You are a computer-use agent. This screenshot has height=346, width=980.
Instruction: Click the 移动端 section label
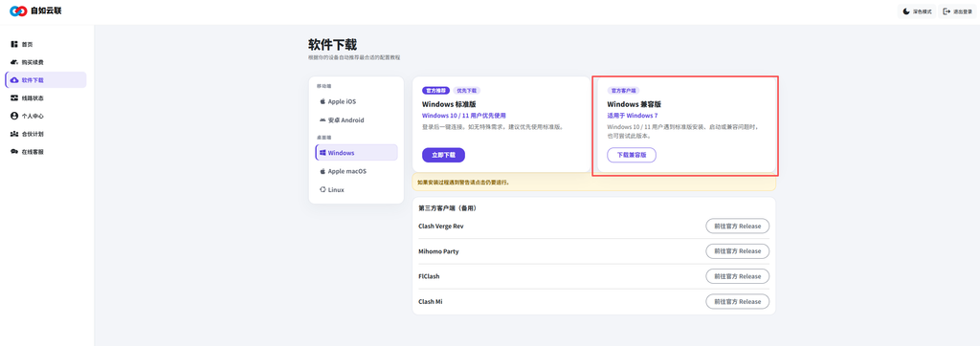pyautogui.click(x=323, y=86)
